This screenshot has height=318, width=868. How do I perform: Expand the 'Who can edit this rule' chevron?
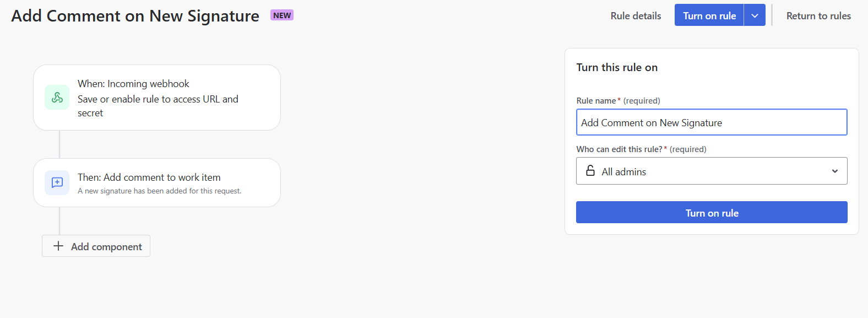coord(835,171)
